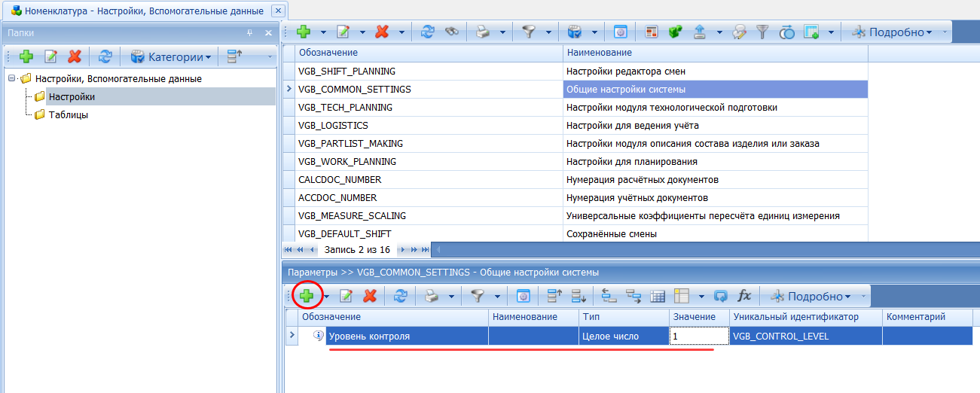
Task: Click Общие настройки системы cell
Action: pos(715,89)
